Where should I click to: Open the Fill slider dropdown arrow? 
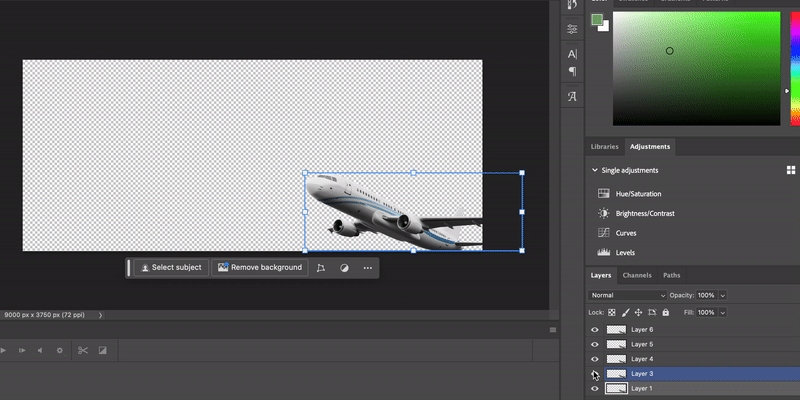point(722,312)
